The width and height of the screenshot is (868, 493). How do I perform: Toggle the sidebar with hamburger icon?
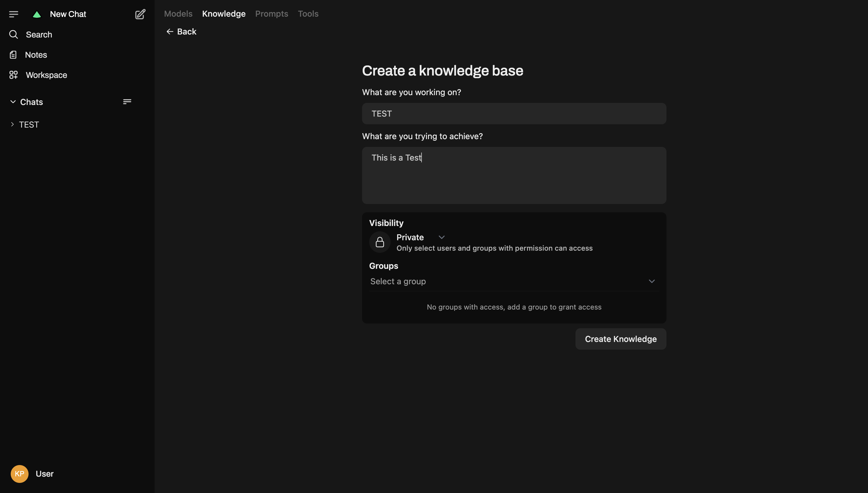[x=14, y=14]
